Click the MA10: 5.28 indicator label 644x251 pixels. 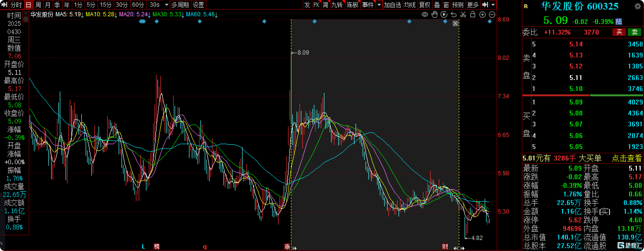coord(101,14)
